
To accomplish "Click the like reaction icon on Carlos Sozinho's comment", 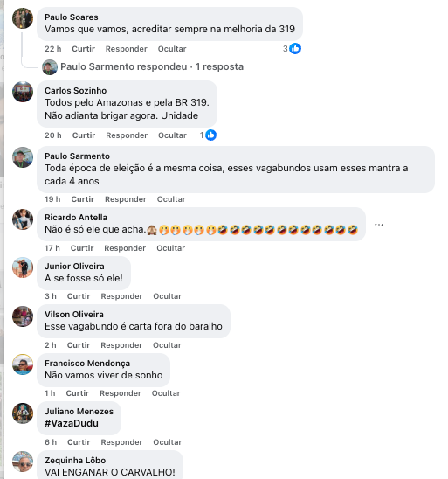I will click(x=210, y=135).
